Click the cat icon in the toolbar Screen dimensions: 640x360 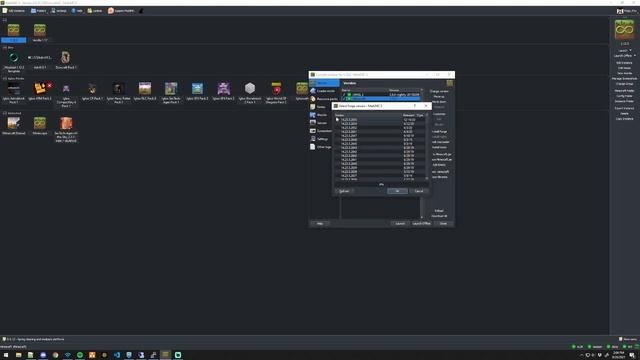(x=141, y=11)
